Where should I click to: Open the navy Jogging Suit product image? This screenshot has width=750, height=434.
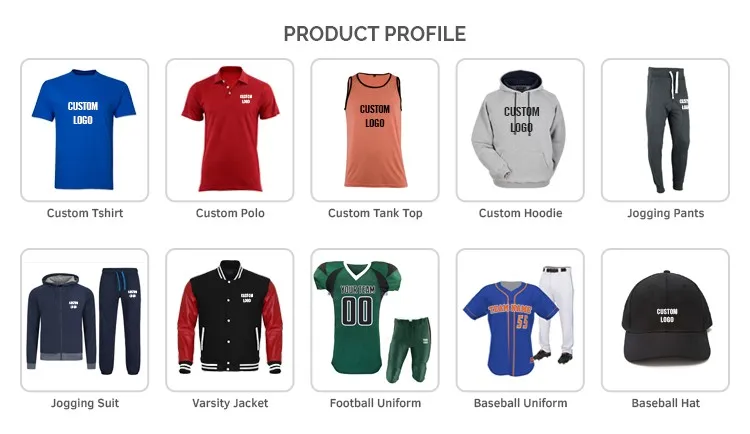pyautogui.click(x=85, y=320)
